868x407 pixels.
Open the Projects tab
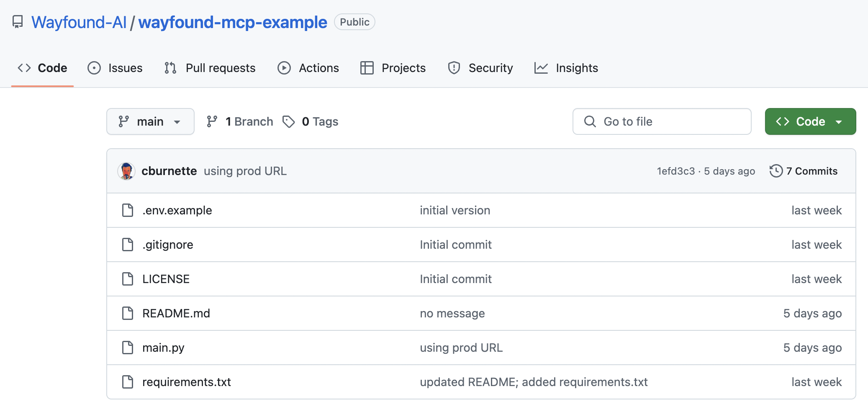tap(393, 68)
